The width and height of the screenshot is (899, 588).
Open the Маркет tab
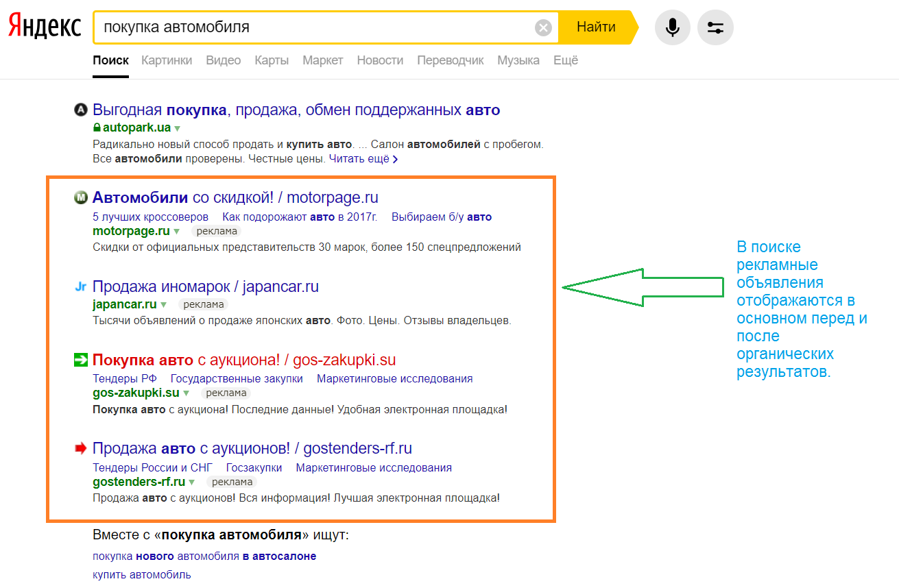(323, 60)
